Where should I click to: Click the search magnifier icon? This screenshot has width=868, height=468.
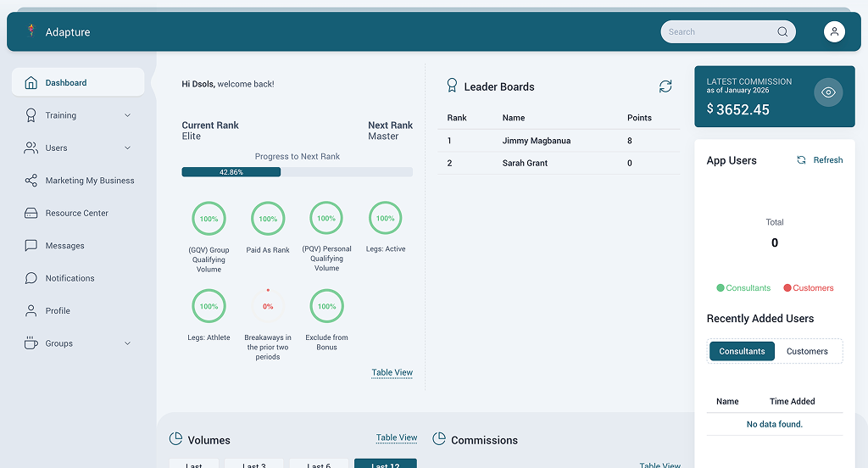click(x=782, y=32)
